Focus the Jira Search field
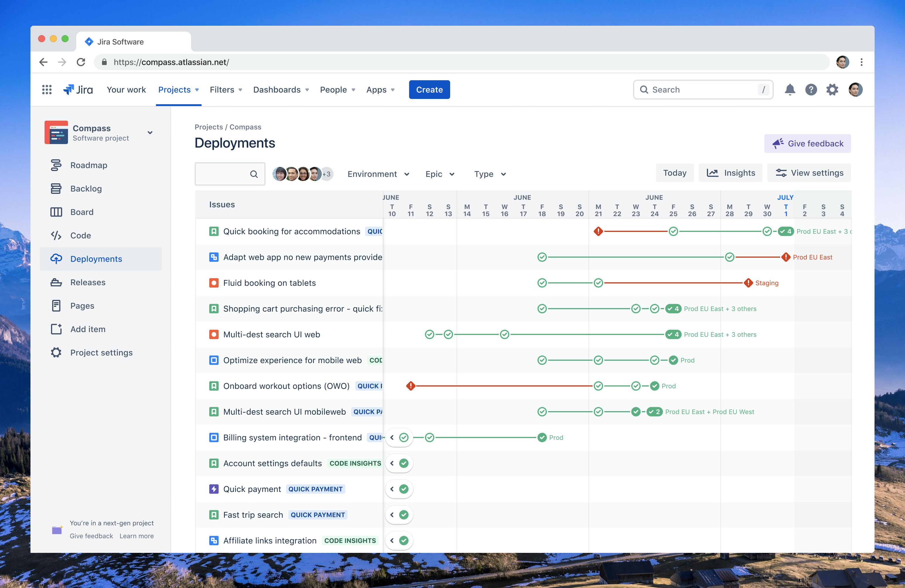The width and height of the screenshot is (905, 588). pyautogui.click(x=703, y=90)
